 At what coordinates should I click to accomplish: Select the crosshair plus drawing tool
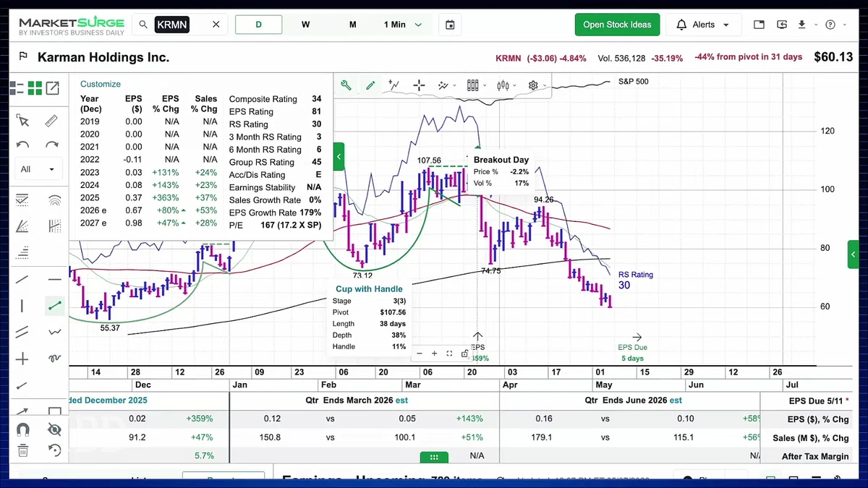pyautogui.click(x=22, y=359)
